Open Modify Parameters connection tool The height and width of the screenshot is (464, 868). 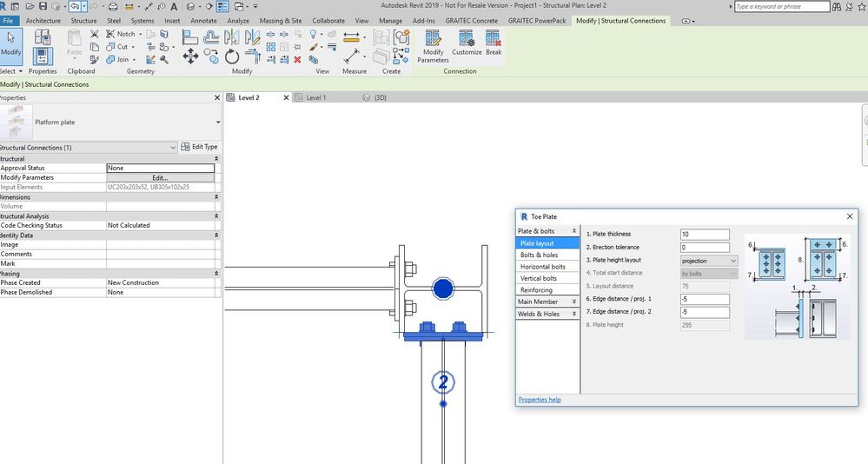click(433, 47)
